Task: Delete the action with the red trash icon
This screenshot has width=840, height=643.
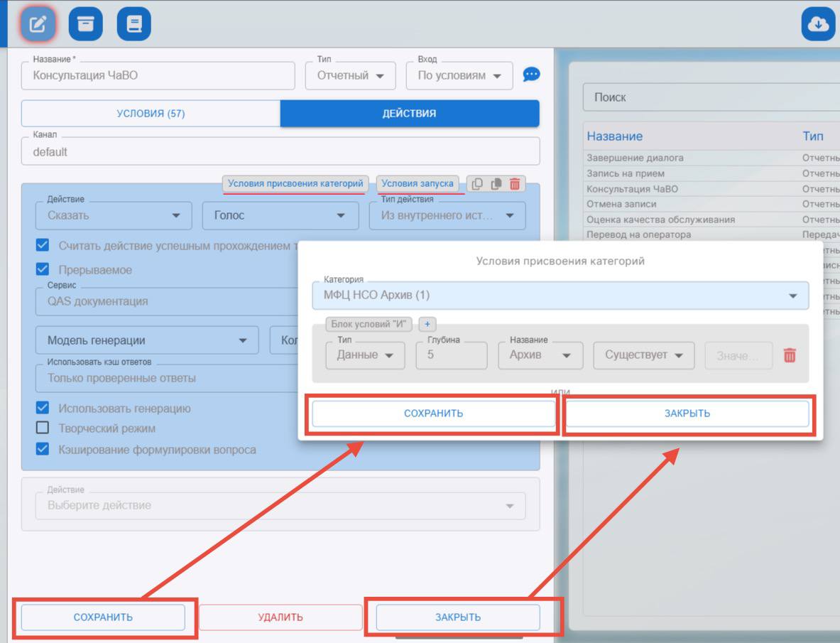Action: coord(515,184)
